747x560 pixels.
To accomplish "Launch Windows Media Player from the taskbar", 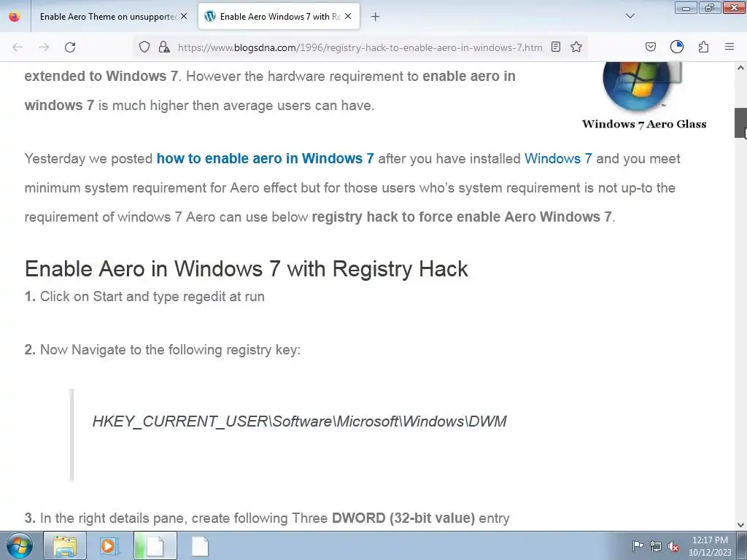I will point(109,545).
